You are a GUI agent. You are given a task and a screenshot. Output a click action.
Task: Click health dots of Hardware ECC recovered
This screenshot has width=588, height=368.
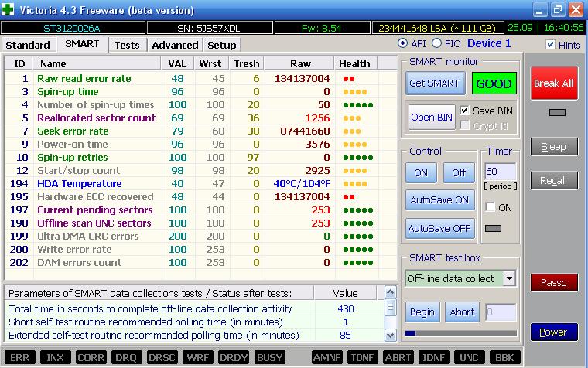coord(349,196)
